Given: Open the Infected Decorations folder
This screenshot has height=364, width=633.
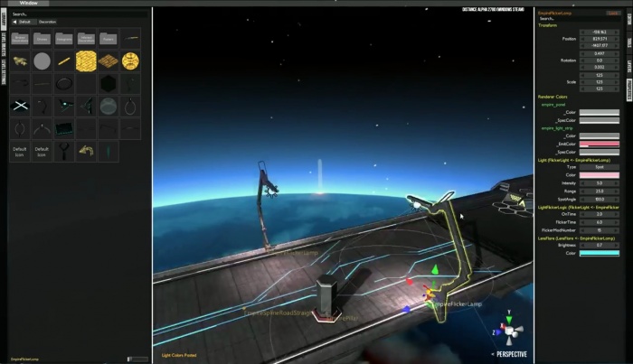Looking at the screenshot, I should pos(86,39).
